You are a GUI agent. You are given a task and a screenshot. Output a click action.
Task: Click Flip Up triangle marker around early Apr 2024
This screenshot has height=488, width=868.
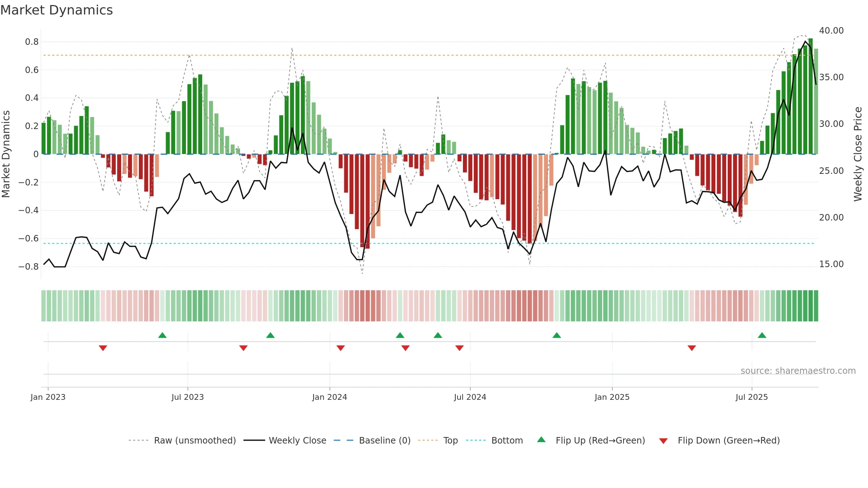(x=400, y=335)
